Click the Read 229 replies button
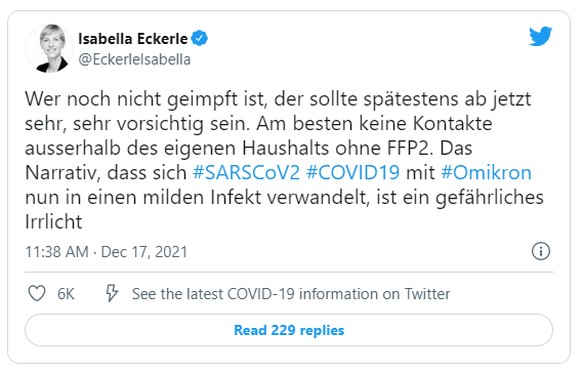Viewport: 582px width, 373px height. [289, 330]
